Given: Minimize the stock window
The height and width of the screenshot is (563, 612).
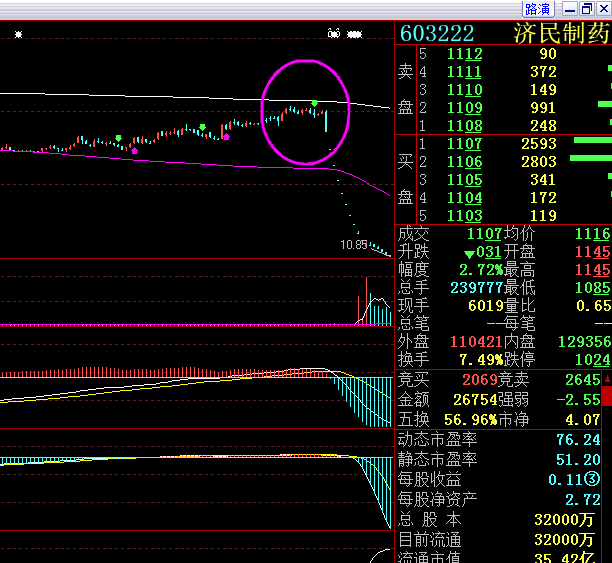Looking at the screenshot, I should tap(570, 9).
